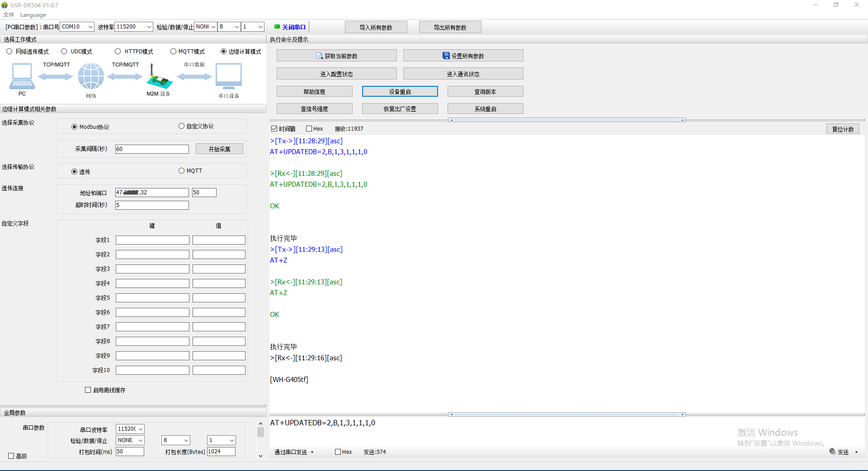This screenshot has width=868, height=471.
Task: Open the 文件 menu
Action: (x=9, y=15)
